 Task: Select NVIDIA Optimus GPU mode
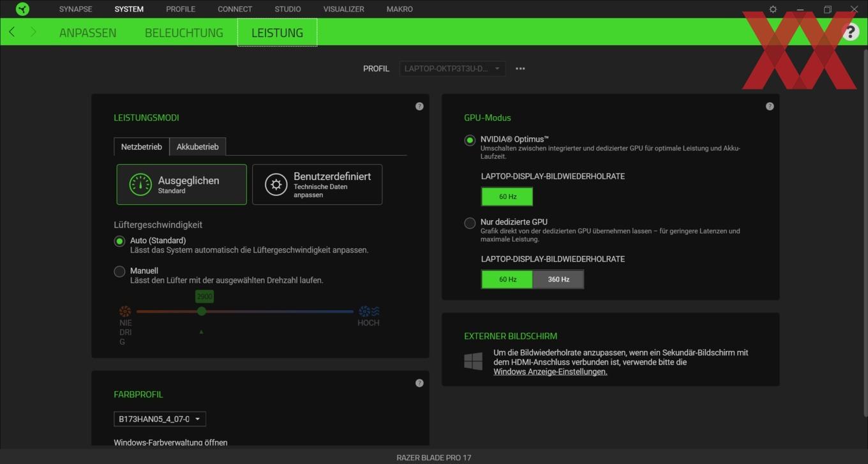point(470,140)
